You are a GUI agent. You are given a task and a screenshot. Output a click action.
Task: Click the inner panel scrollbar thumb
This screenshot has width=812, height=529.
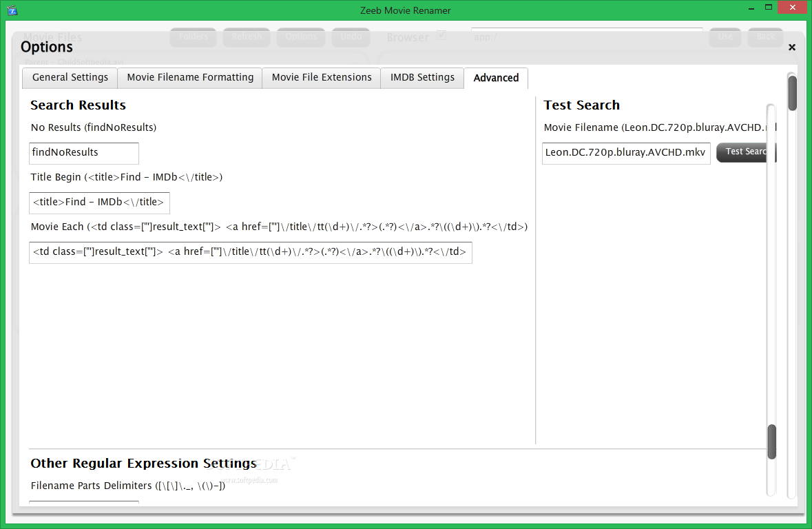click(x=771, y=442)
